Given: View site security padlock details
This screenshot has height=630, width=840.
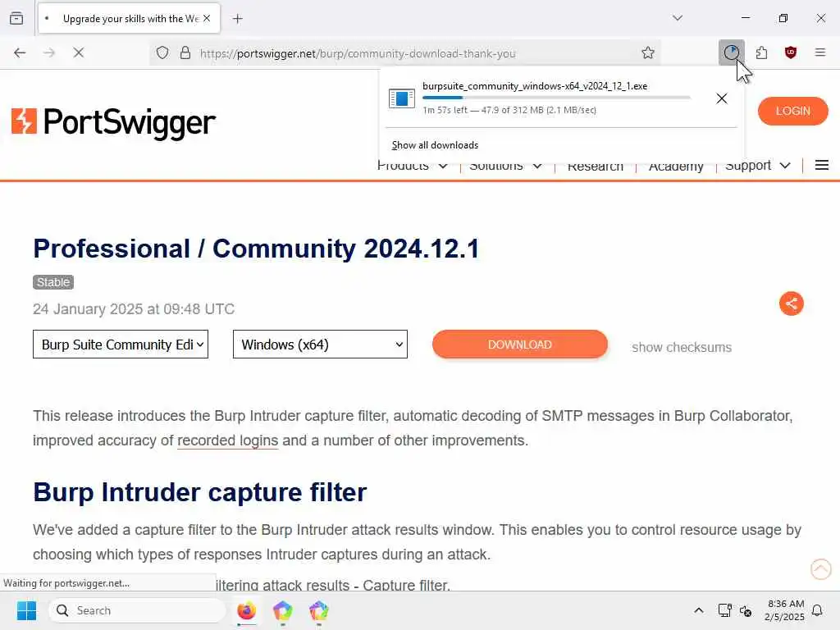Looking at the screenshot, I should (x=185, y=52).
